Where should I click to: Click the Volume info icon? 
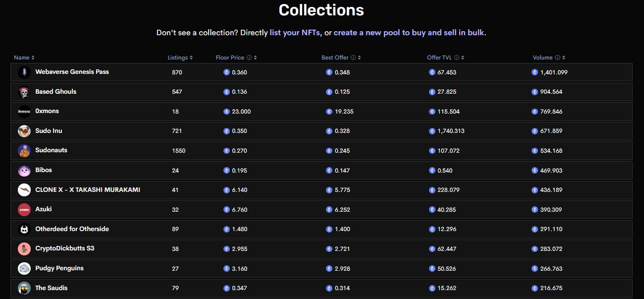[557, 58]
